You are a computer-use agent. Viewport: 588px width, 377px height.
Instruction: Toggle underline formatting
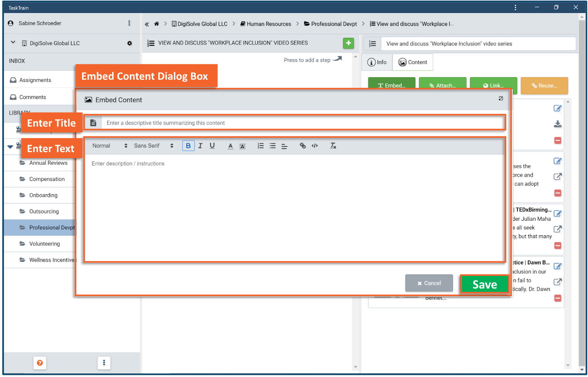coord(212,146)
